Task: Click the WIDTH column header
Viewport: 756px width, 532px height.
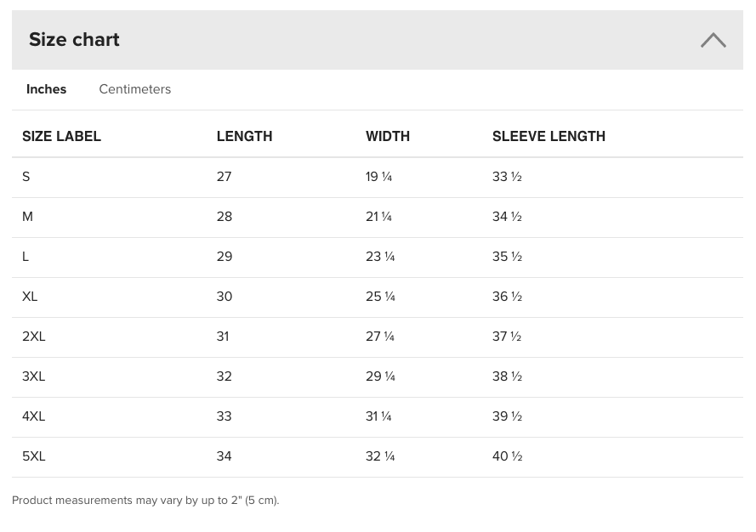Action: [388, 136]
